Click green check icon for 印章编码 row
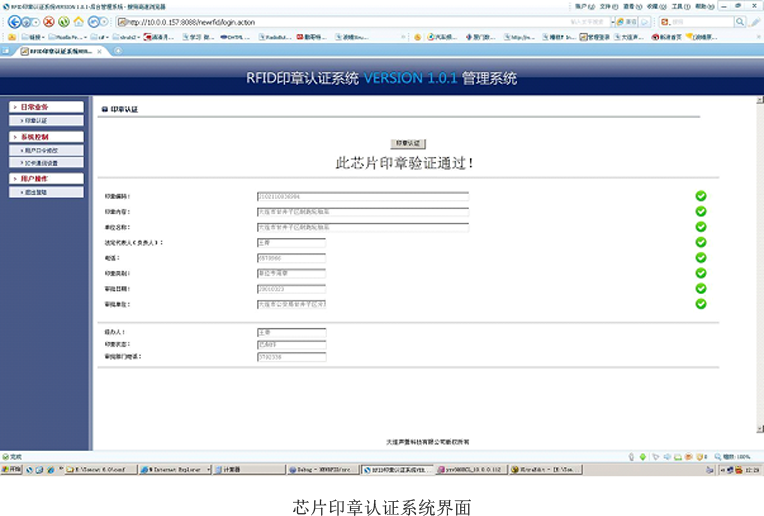 pos(701,196)
